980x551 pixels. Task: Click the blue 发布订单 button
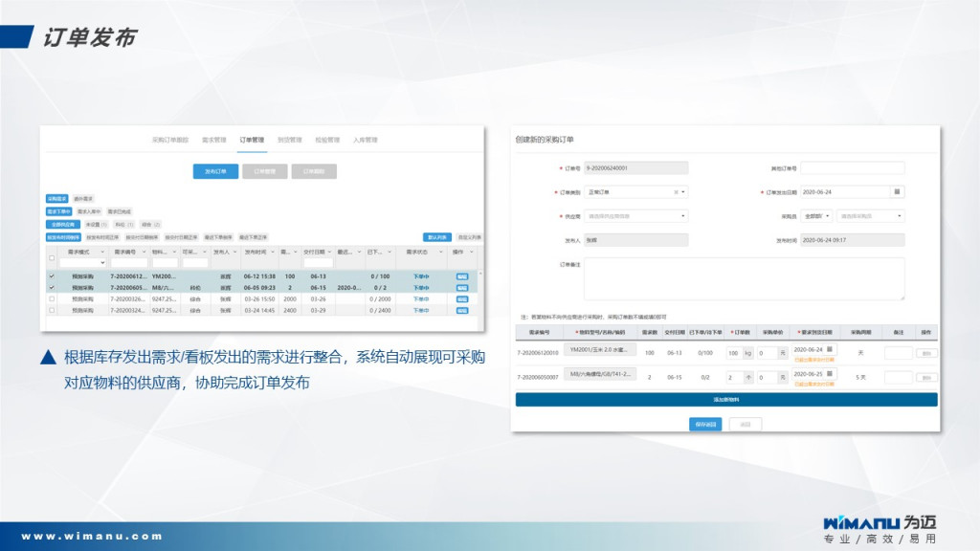click(215, 172)
